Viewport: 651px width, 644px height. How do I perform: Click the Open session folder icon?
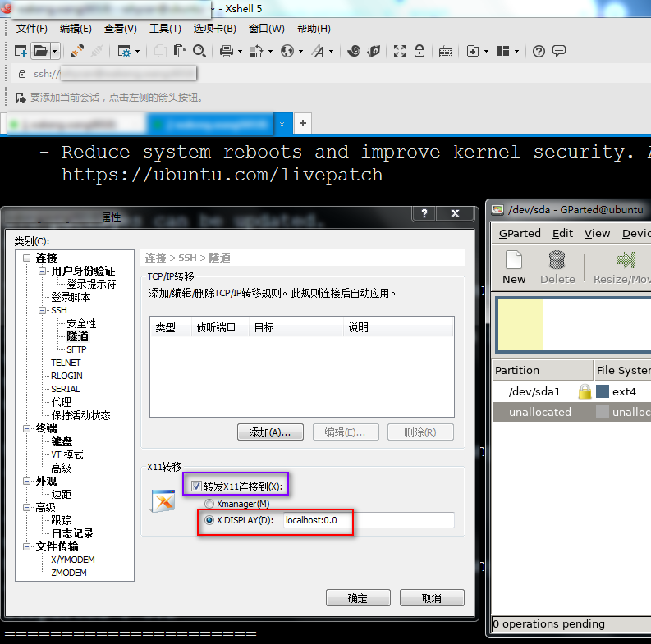41,51
